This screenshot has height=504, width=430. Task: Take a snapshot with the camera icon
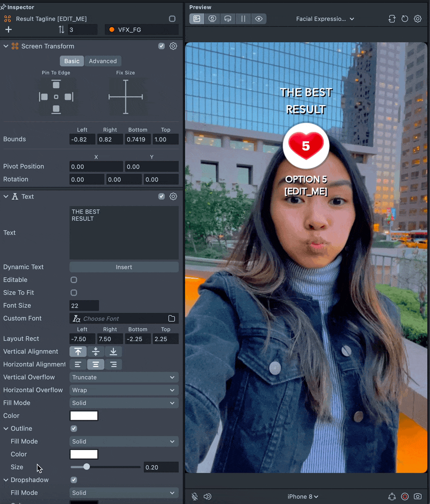click(x=418, y=496)
